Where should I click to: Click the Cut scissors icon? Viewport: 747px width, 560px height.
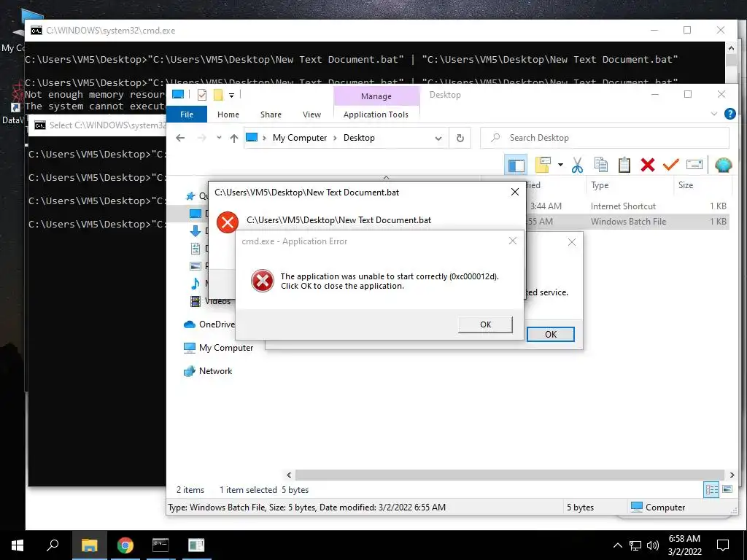coord(578,166)
